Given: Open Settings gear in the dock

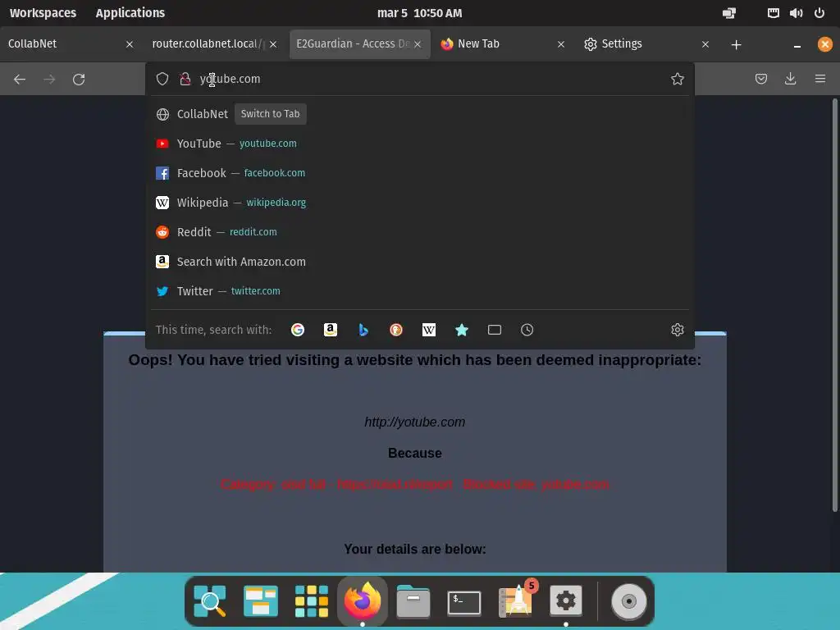Looking at the screenshot, I should coord(566,600).
